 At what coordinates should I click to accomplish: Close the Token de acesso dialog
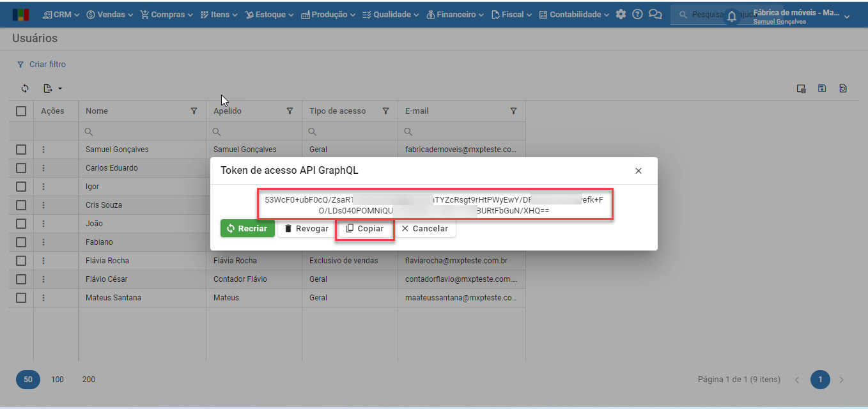(x=638, y=171)
